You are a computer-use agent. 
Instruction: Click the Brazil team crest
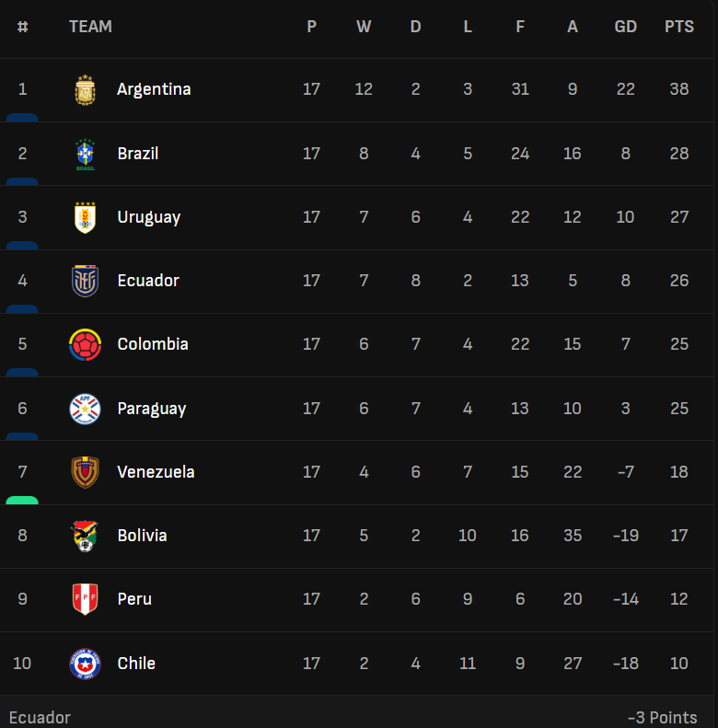coord(85,154)
